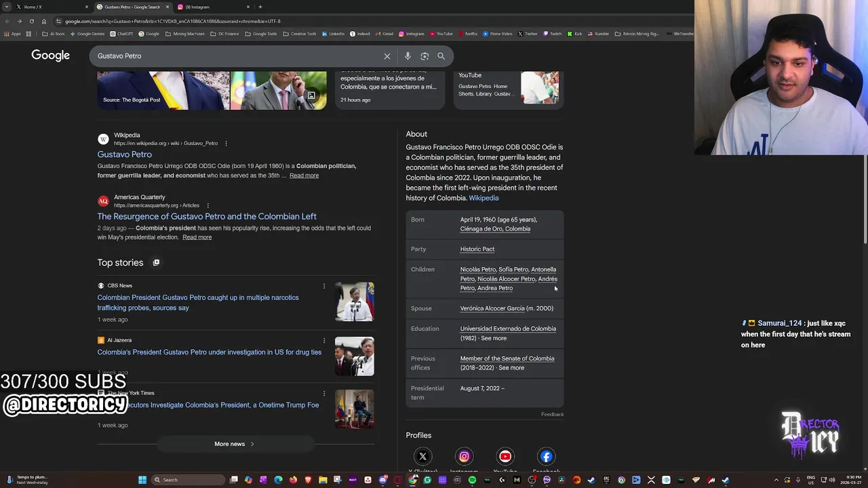Clear the Google search box text
Viewport: 868px width, 488px height.
pos(387,56)
